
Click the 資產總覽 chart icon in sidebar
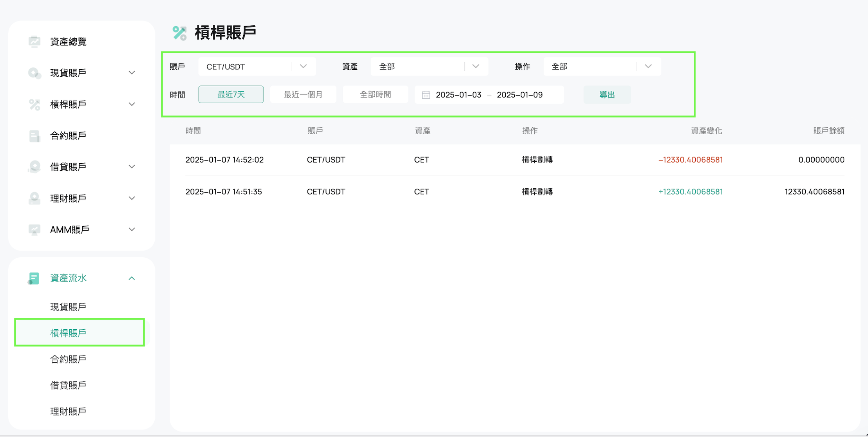coord(34,42)
